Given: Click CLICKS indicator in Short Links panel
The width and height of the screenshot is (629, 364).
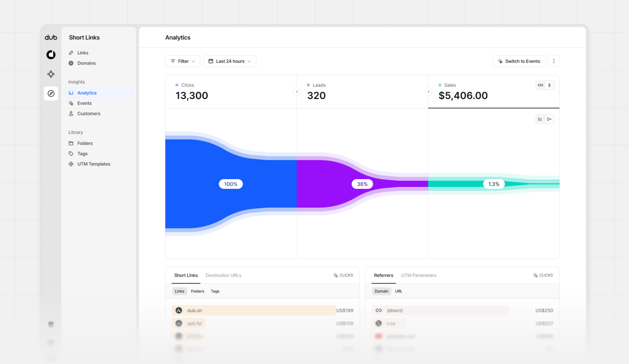Looking at the screenshot, I should click(x=343, y=275).
